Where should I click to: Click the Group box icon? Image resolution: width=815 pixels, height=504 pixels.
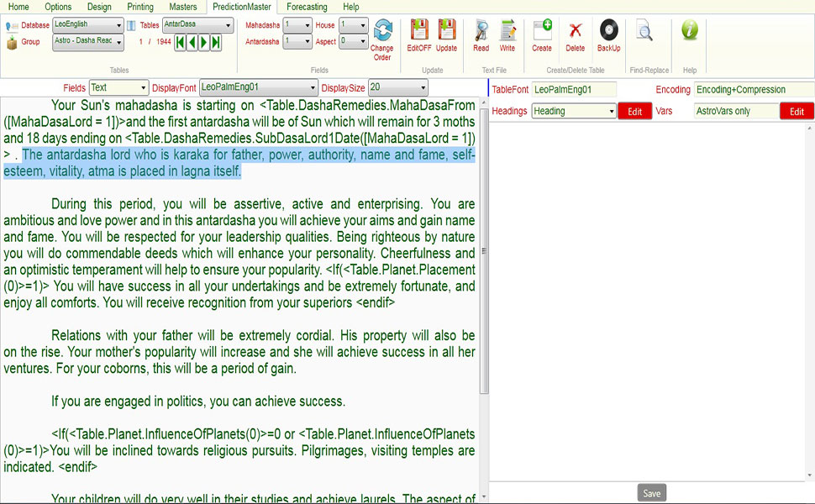12,43
